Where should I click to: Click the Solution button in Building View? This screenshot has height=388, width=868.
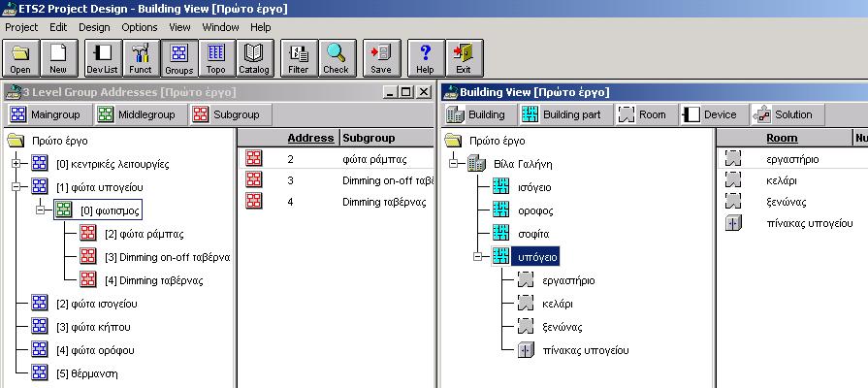(787, 114)
